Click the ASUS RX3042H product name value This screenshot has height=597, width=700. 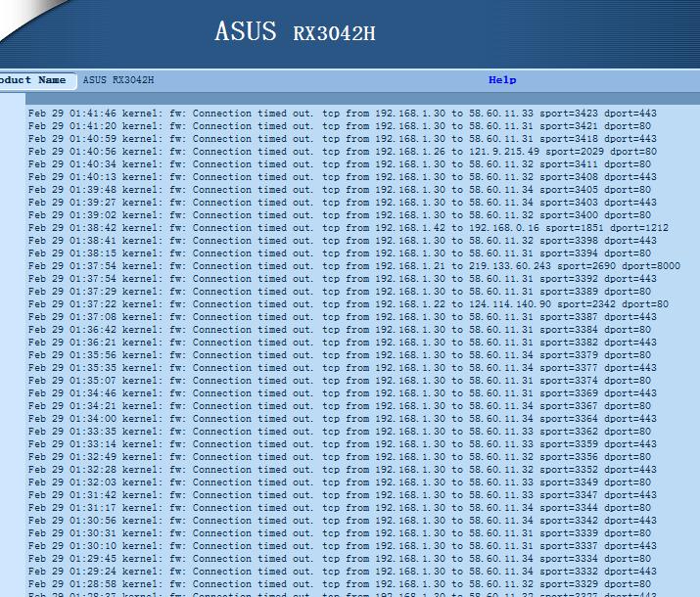pyautogui.click(x=118, y=80)
